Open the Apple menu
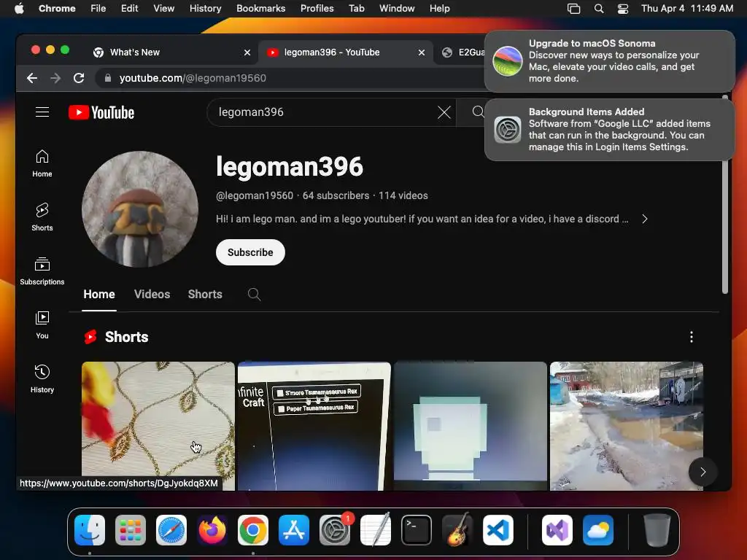The image size is (747, 560). click(x=19, y=9)
